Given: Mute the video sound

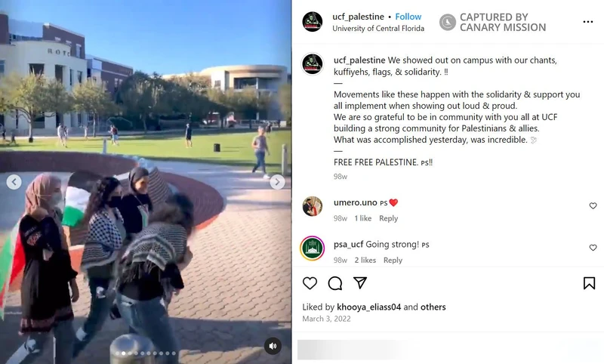Looking at the screenshot, I should pos(273,346).
